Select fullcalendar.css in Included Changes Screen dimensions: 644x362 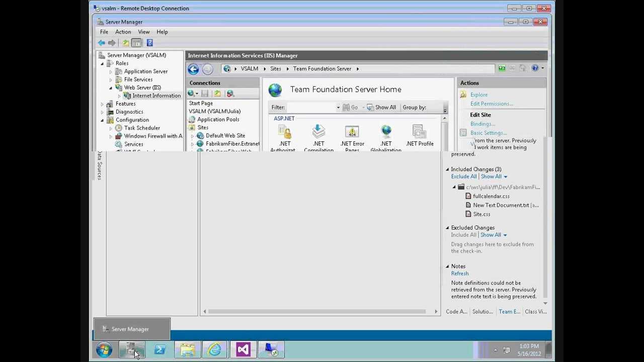point(491,196)
